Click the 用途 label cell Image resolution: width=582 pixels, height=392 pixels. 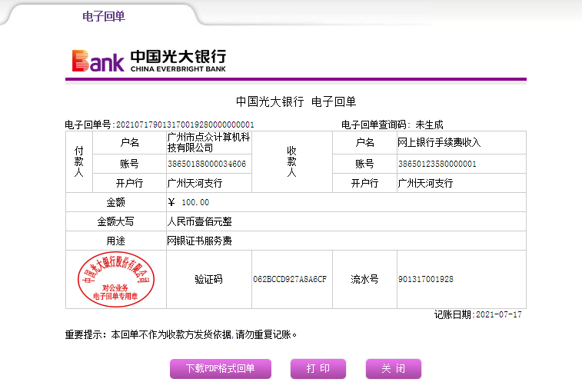pyautogui.click(x=116, y=241)
